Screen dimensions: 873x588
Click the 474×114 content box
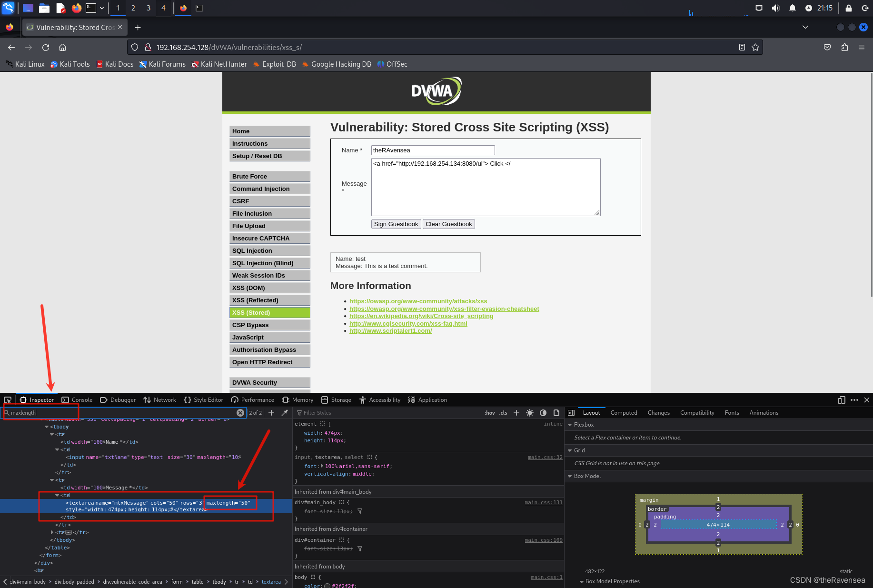tap(718, 525)
